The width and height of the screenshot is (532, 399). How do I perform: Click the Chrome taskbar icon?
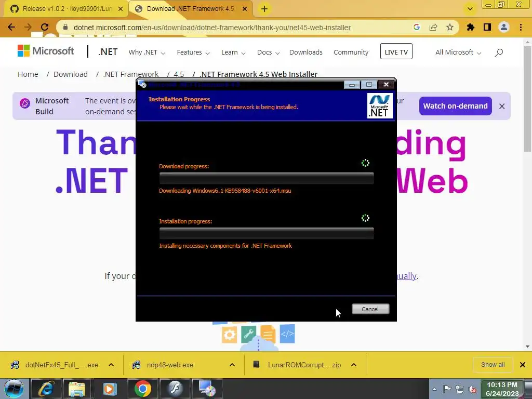click(x=142, y=389)
